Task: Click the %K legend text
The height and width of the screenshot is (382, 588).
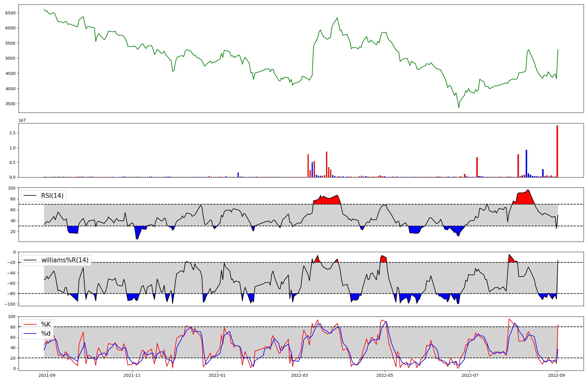Action: 46,324
